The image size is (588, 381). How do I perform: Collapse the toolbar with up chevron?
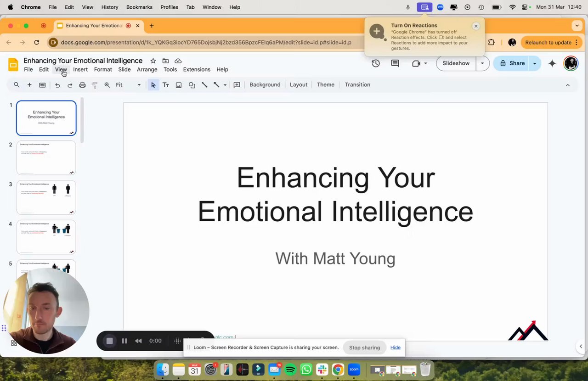click(568, 85)
